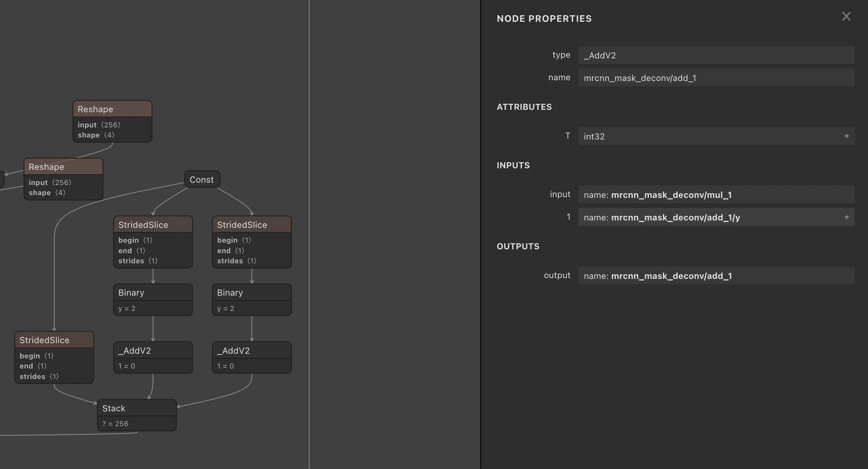Click the INPUTS section header

click(513, 165)
